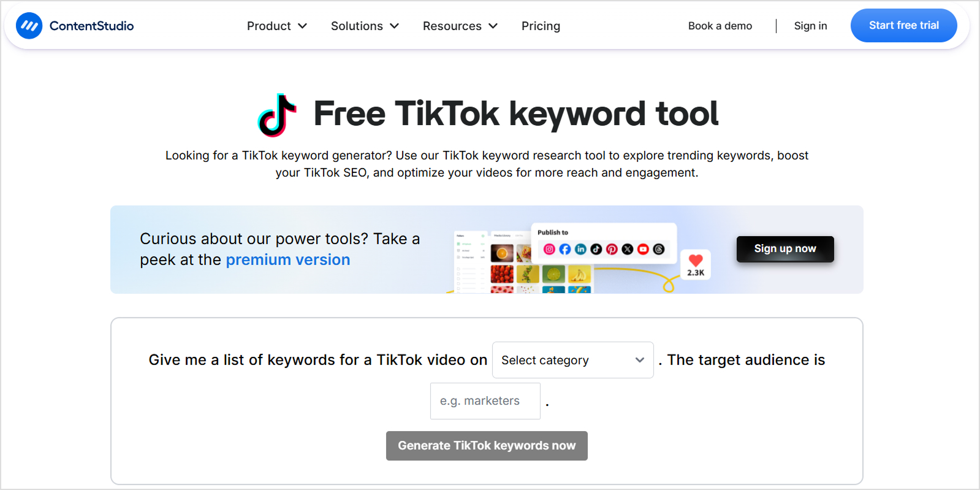Viewport: 980px width, 490px height.
Task: Click the X (Twitter) publish icon
Action: 627,249
